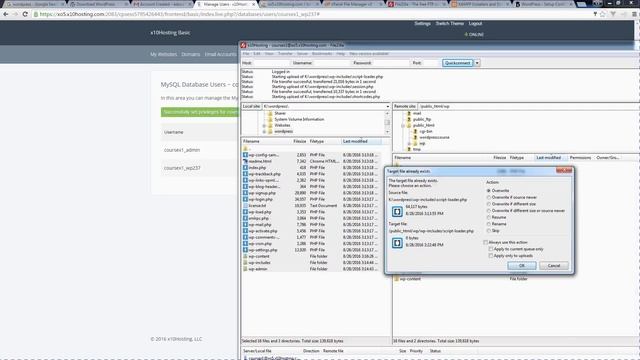Open the Quickconnect history dropdown arrow

coord(477,63)
